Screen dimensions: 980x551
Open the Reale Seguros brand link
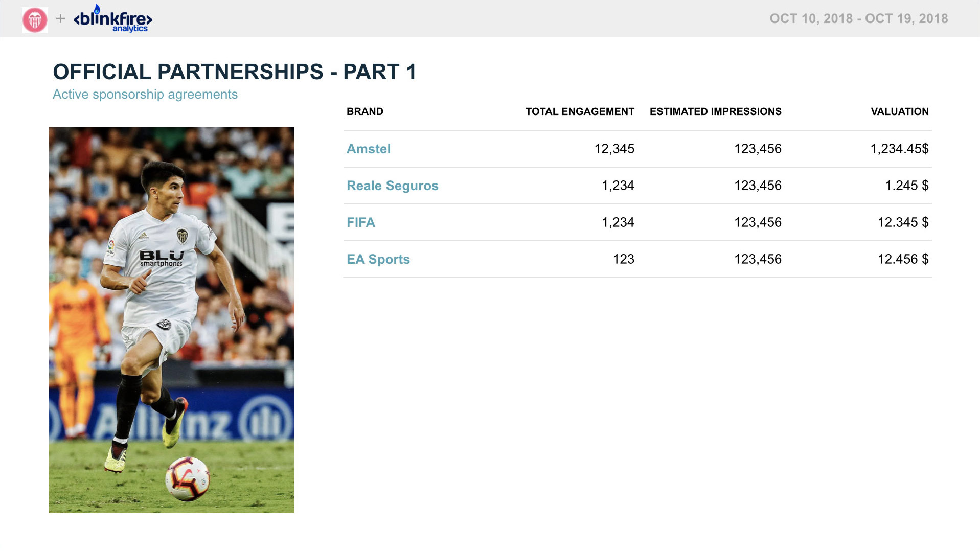(x=392, y=186)
